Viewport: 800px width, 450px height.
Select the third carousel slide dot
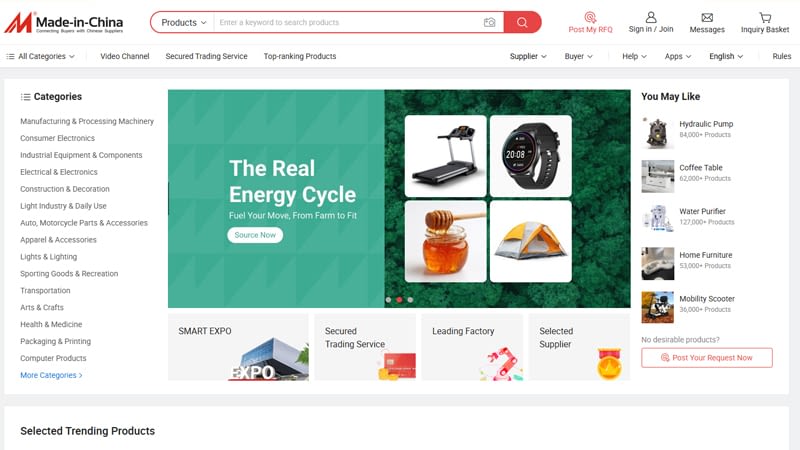point(410,300)
